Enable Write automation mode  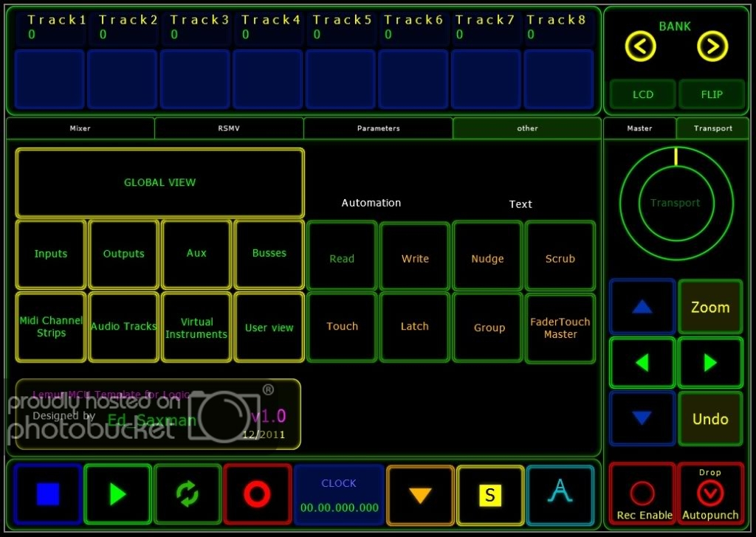415,256
